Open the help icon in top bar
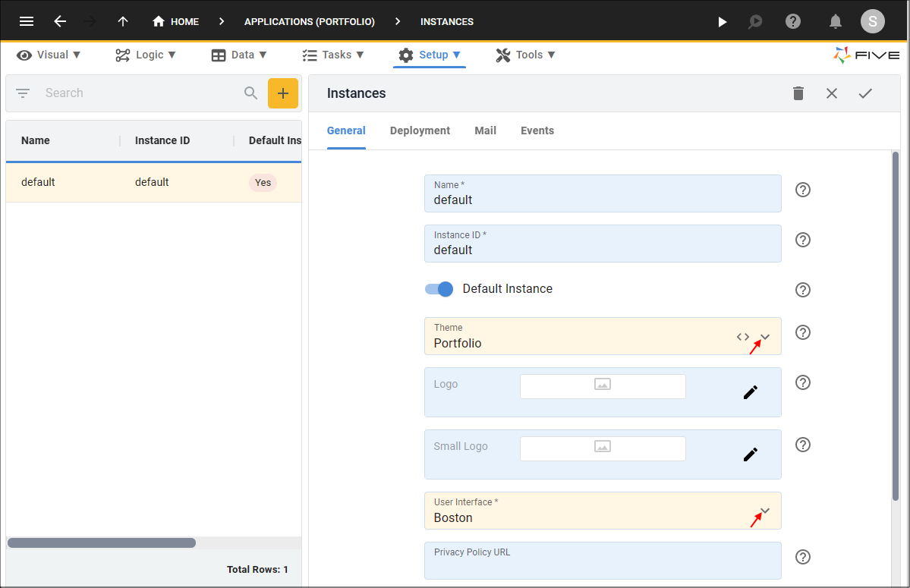Viewport: 910px width, 588px height. pyautogui.click(x=793, y=21)
